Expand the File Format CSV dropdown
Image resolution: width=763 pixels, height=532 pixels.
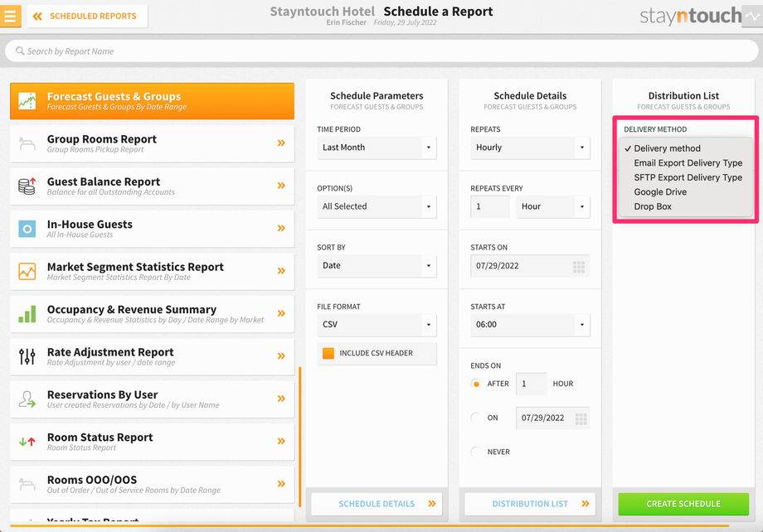[377, 324]
